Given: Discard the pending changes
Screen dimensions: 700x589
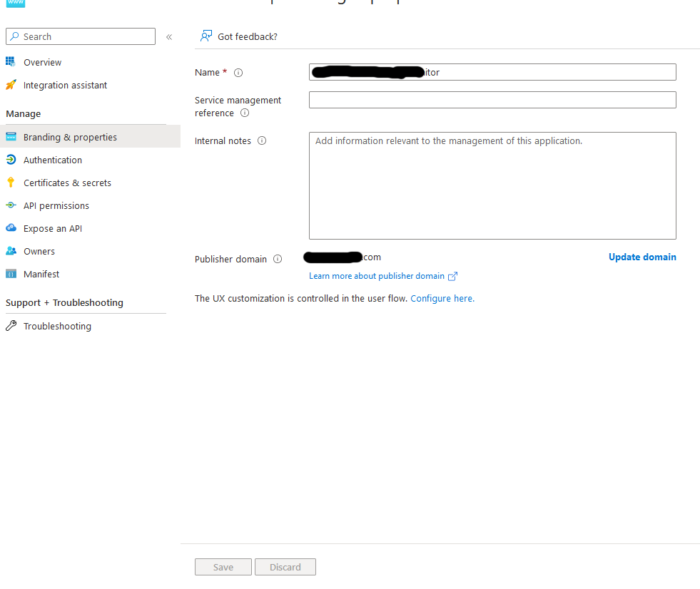Looking at the screenshot, I should 285,567.
